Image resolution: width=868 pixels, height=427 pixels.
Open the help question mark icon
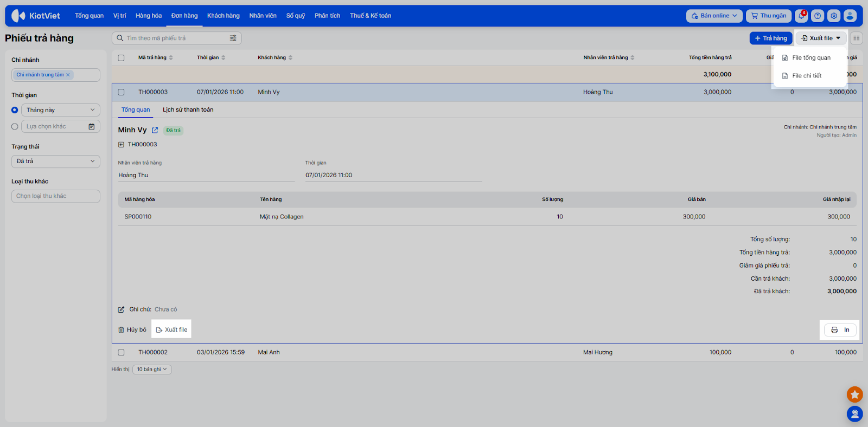tap(818, 16)
